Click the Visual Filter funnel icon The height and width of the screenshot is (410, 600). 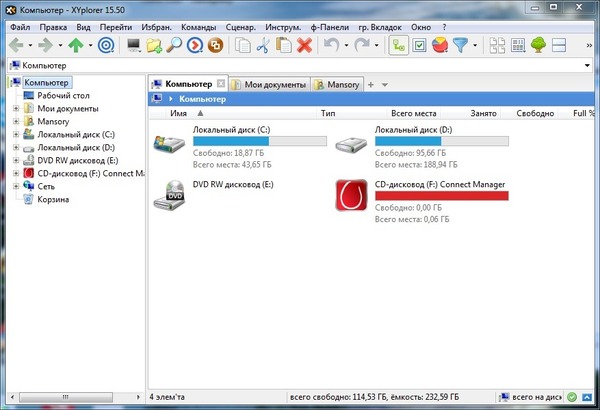461,45
